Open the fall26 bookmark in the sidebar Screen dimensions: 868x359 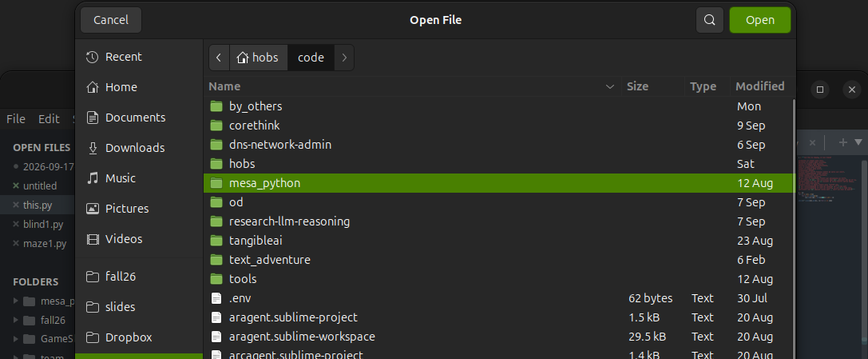click(139, 277)
